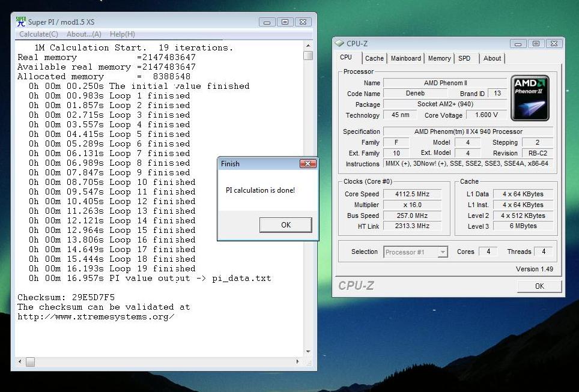Click the AMD Phenom II logo in CPU-Z
This screenshot has height=392, width=579.
point(530,98)
